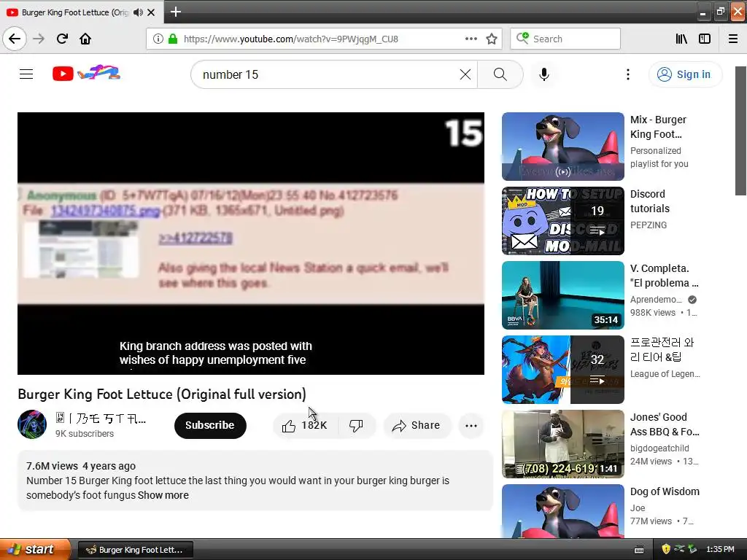Submit search with the magnifier button
Screen dimensions: 747x560
pos(500,74)
